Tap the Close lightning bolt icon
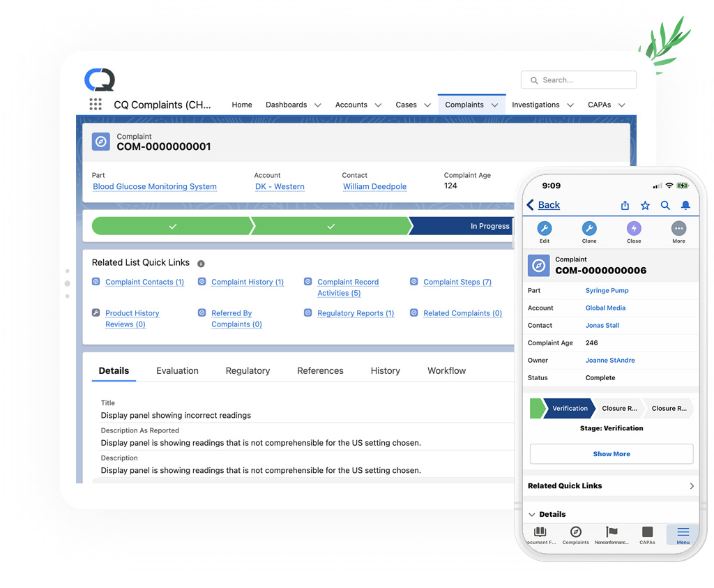Viewport: 714px width, 588px height. 634,229
